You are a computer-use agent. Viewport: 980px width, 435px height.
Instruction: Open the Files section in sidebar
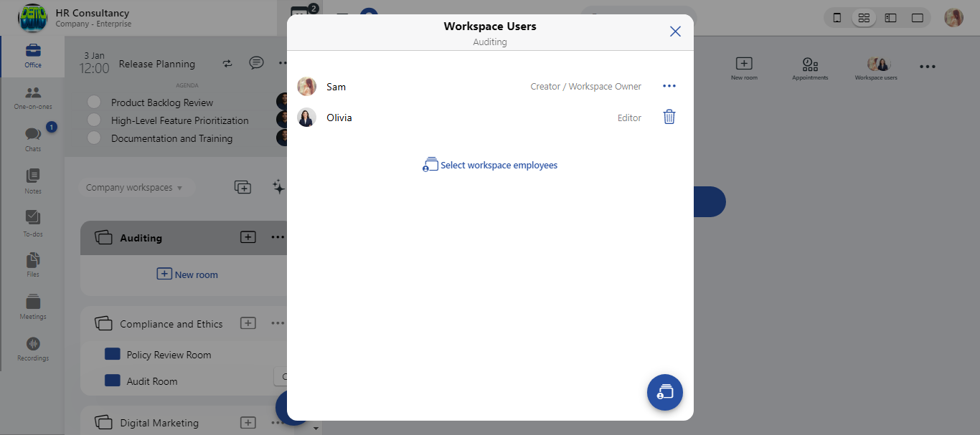point(33,264)
